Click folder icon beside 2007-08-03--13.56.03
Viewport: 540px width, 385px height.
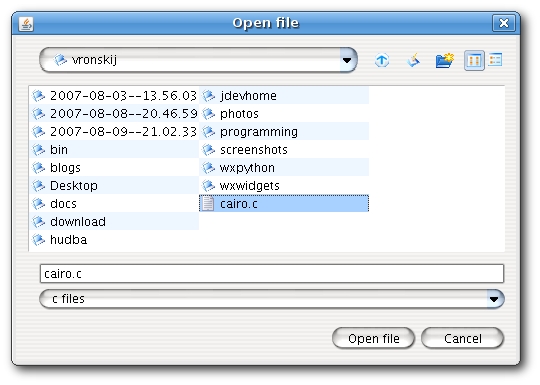[39, 95]
